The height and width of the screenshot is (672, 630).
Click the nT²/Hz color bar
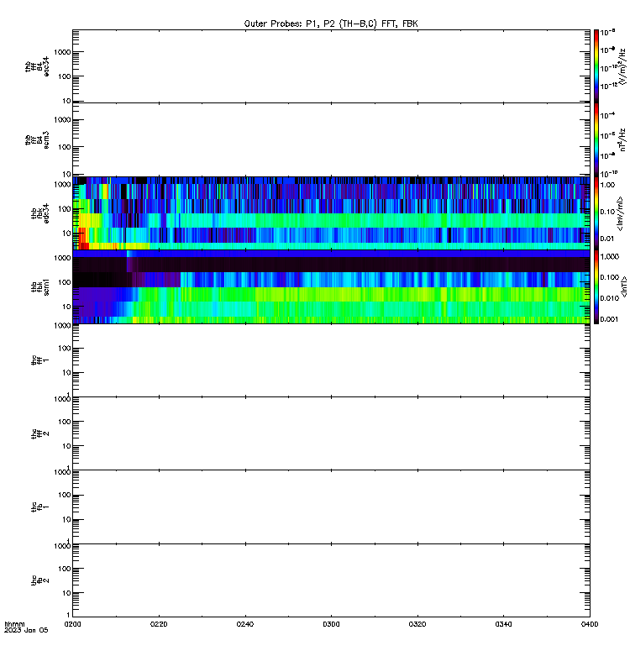point(596,139)
